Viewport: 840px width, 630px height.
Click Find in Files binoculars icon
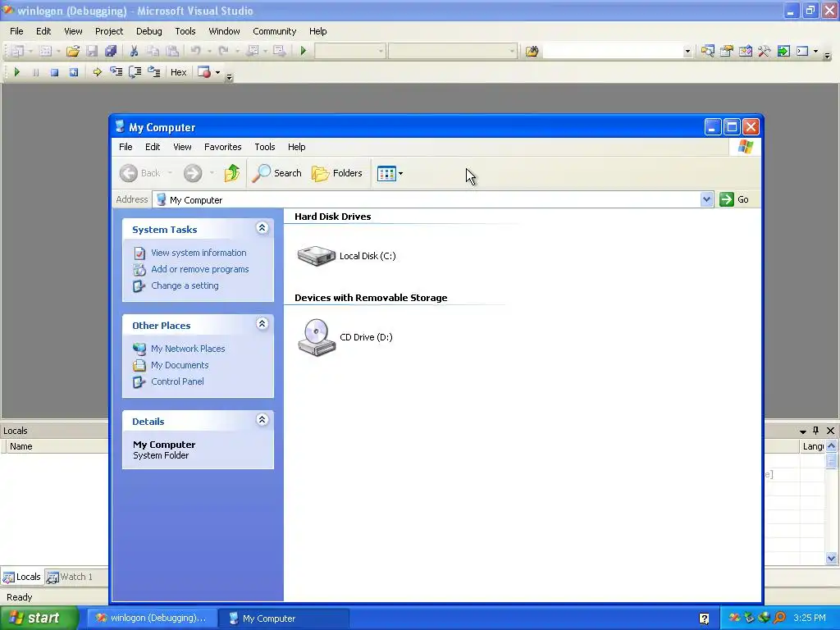point(532,52)
